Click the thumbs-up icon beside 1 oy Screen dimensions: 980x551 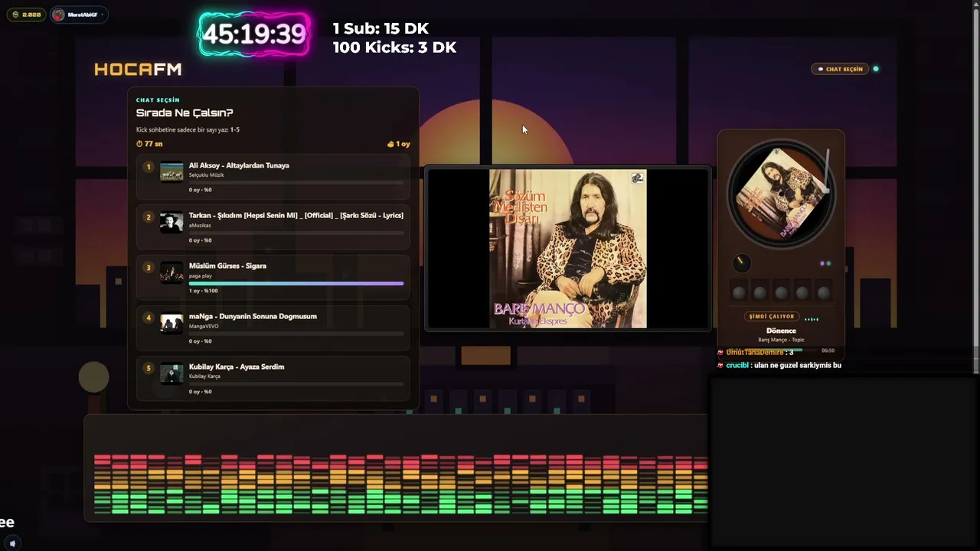390,144
